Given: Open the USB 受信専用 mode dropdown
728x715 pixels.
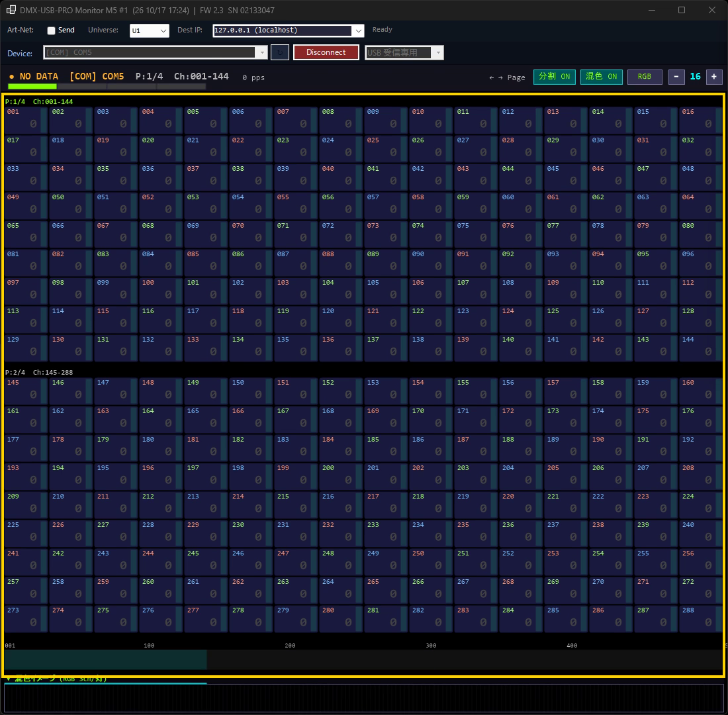Looking at the screenshot, I should click(404, 52).
